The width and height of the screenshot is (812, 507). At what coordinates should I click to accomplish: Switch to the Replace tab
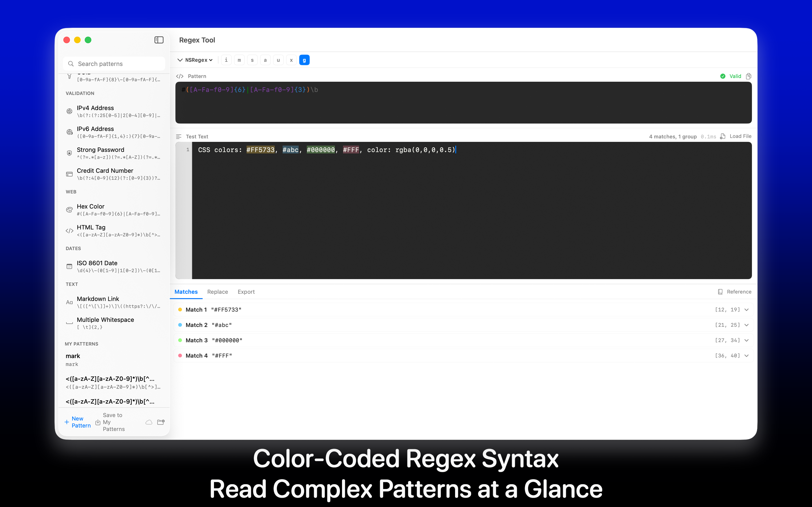point(217,292)
